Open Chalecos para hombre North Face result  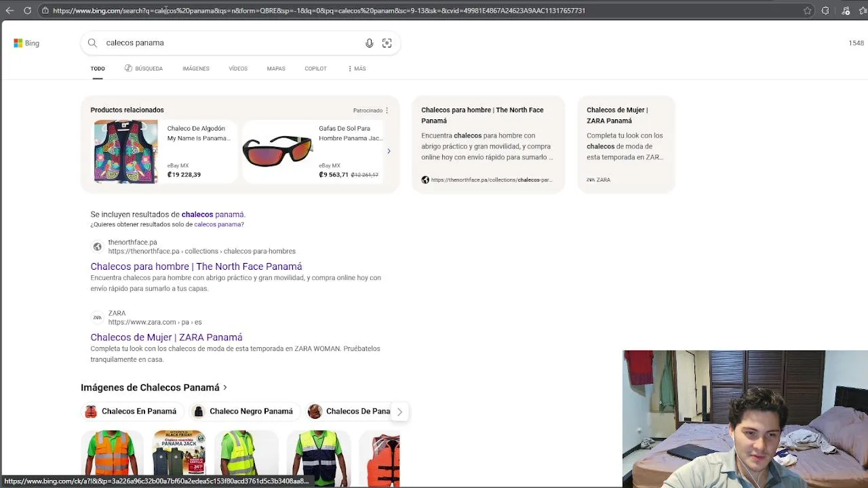coord(196,266)
